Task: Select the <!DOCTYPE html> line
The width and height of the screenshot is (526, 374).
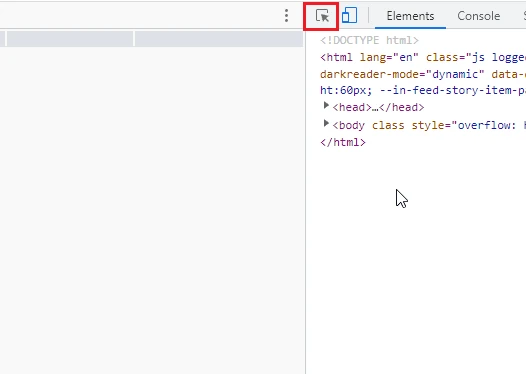Action: (369, 40)
